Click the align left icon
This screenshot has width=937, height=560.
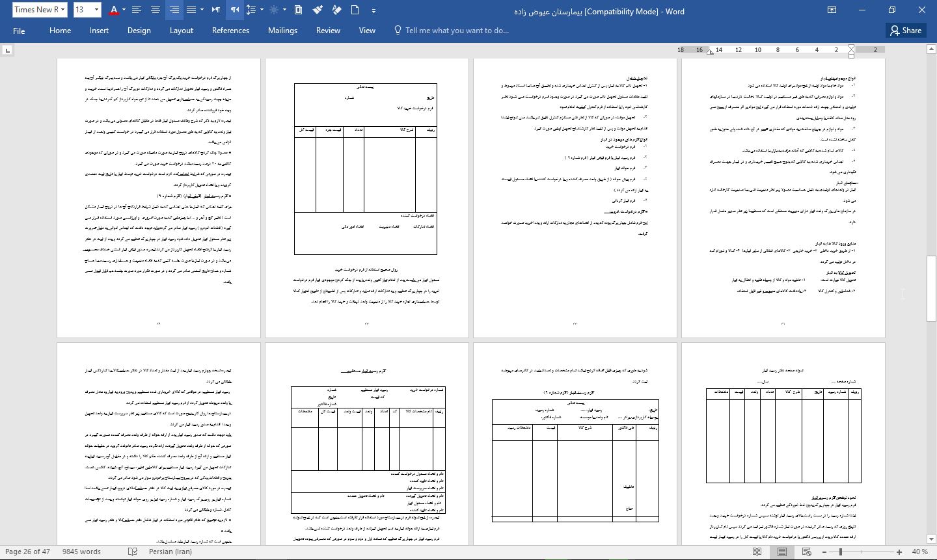[137, 10]
